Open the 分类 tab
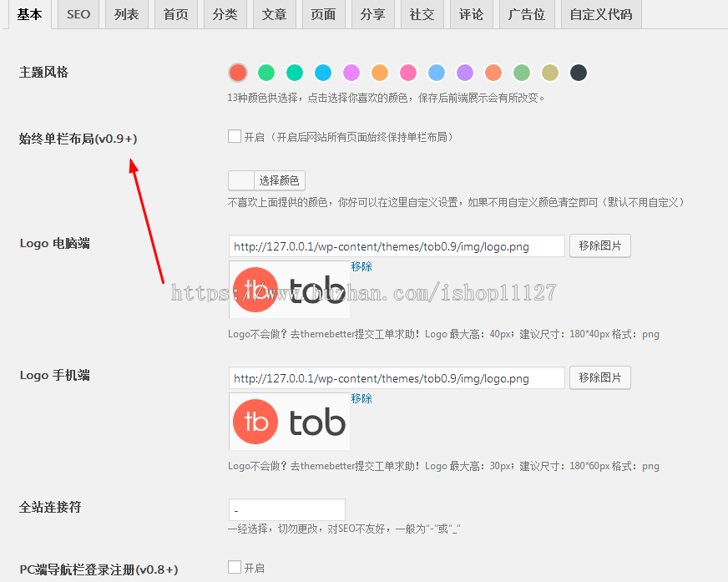 click(225, 14)
